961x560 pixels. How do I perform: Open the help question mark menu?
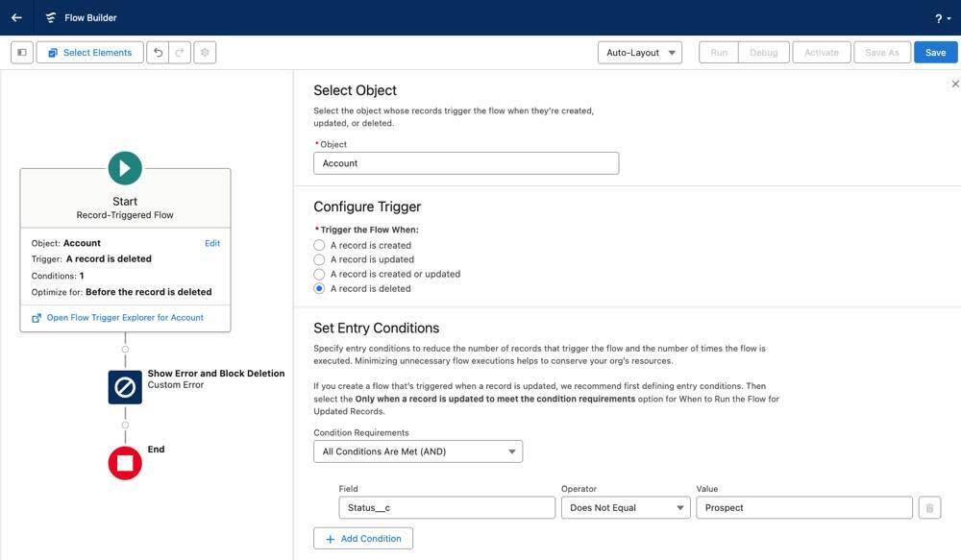(943, 18)
